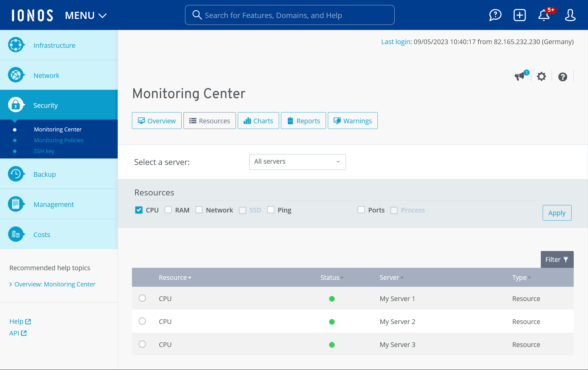Open the user account profile icon
Image resolution: width=588 pixels, height=370 pixels.
570,15
